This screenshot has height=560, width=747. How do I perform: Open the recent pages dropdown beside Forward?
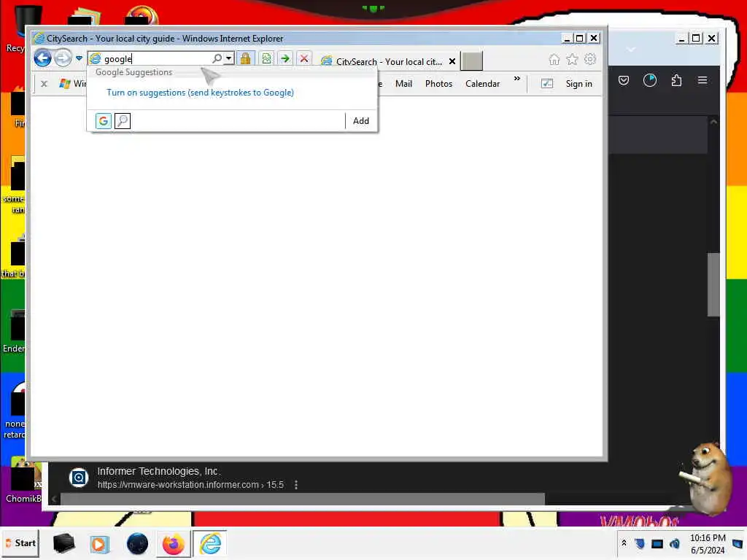(79, 58)
